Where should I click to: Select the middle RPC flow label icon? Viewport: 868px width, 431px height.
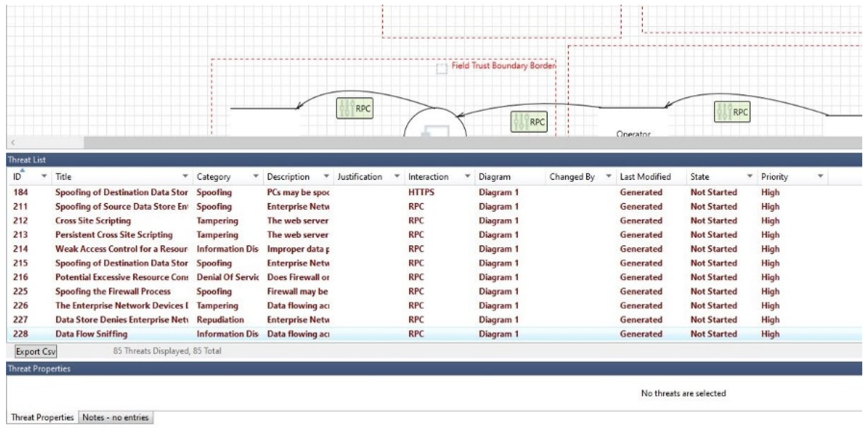(x=529, y=121)
